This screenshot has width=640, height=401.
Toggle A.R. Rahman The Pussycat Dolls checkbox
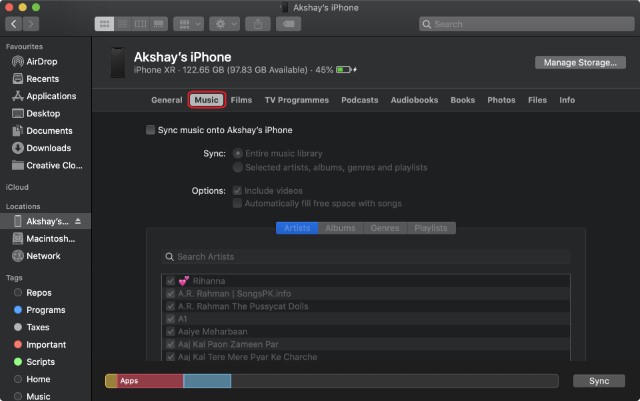coord(171,306)
